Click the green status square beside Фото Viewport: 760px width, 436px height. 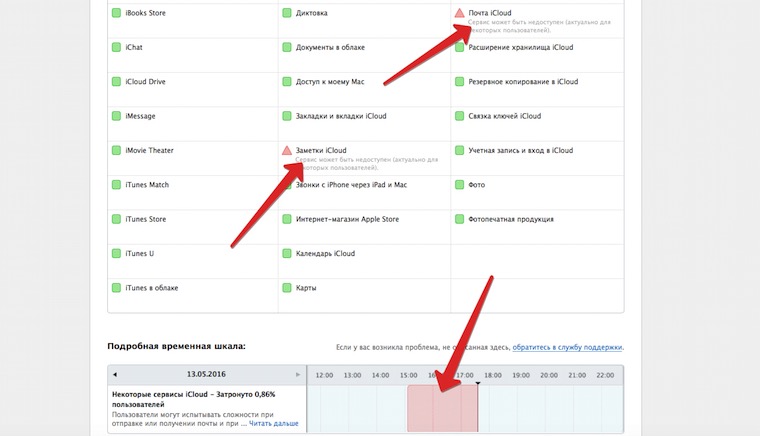(459, 185)
